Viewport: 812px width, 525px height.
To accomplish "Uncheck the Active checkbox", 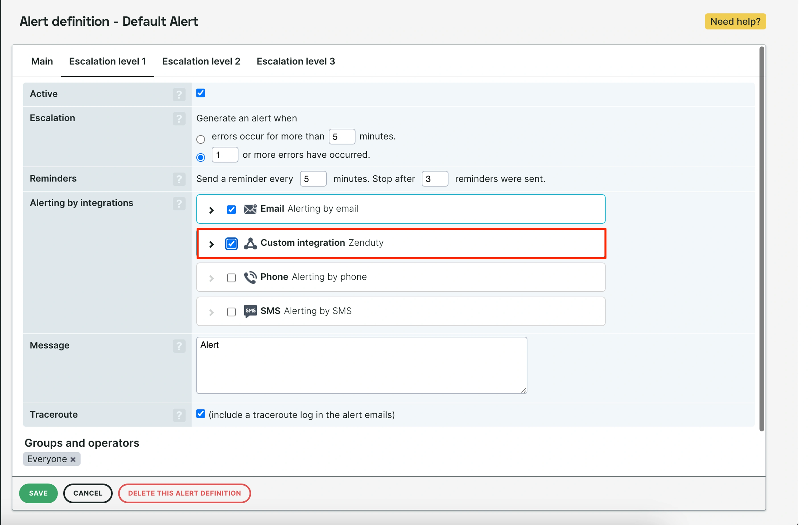I will pos(200,93).
